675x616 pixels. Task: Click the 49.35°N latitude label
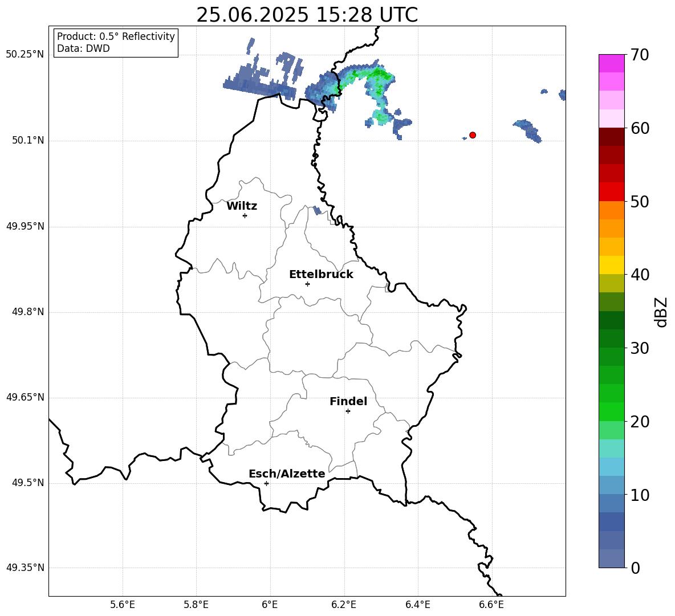point(25,568)
